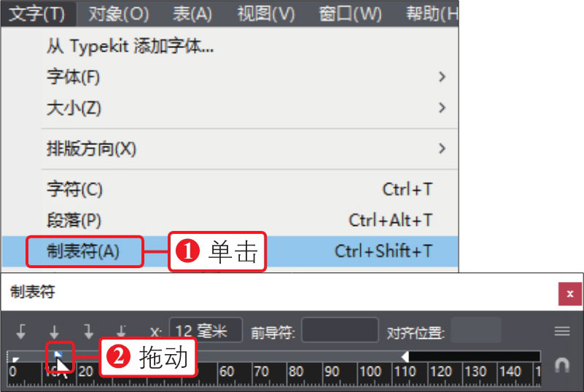Click the 对齐位置 input field

tap(475, 331)
